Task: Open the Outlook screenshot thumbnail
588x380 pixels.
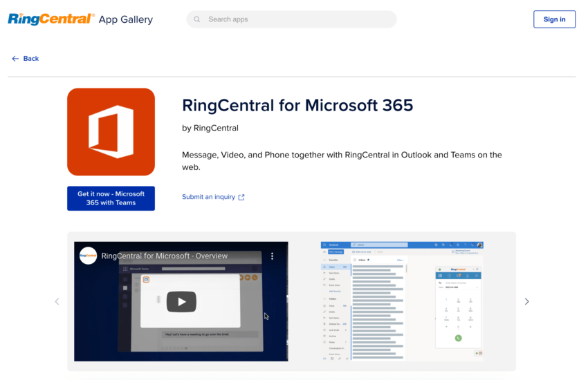Action: 401,301
